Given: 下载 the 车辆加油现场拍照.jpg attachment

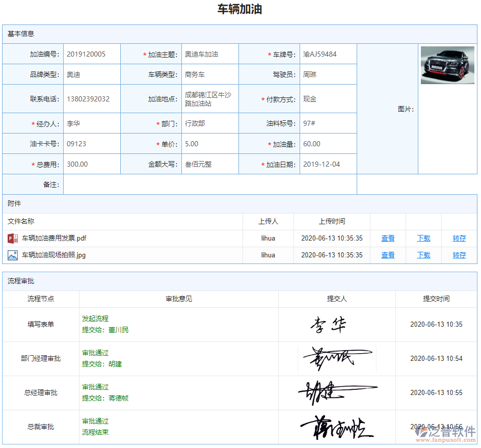Looking at the screenshot, I should click(x=423, y=255).
